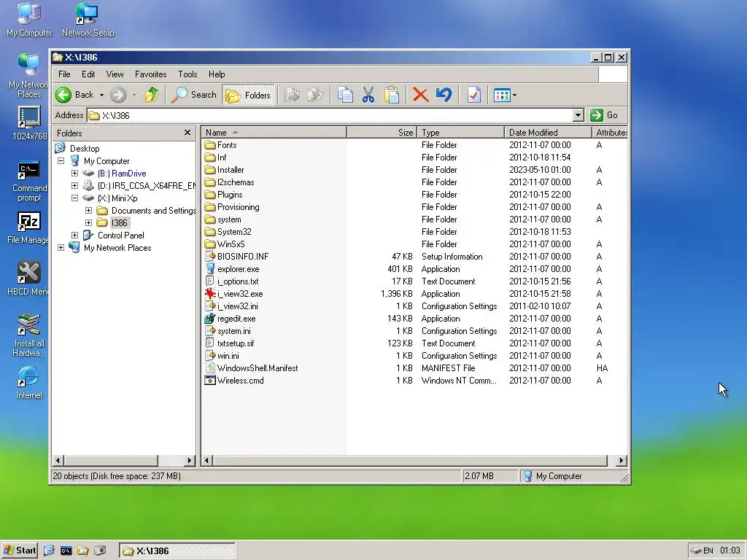The width and height of the screenshot is (747, 560).
Task: Expand Documents and Settings tree node
Action: tap(88, 211)
